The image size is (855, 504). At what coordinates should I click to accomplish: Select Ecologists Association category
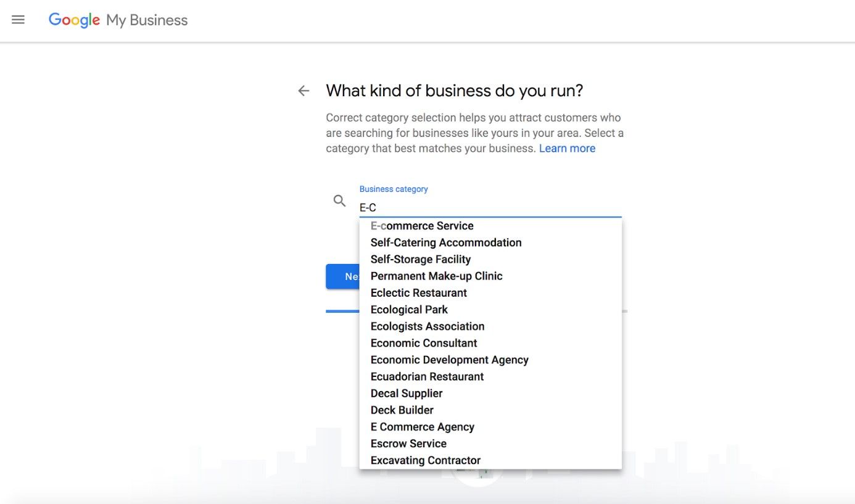point(427,326)
